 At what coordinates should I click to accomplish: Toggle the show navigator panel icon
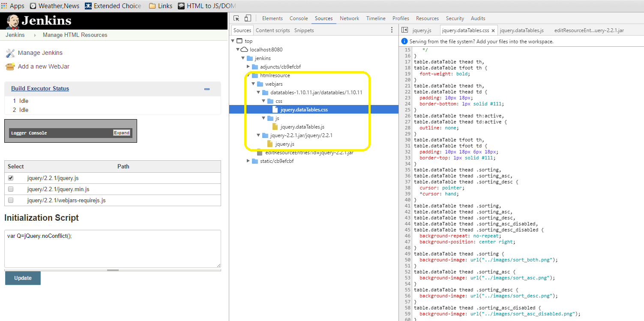404,30
